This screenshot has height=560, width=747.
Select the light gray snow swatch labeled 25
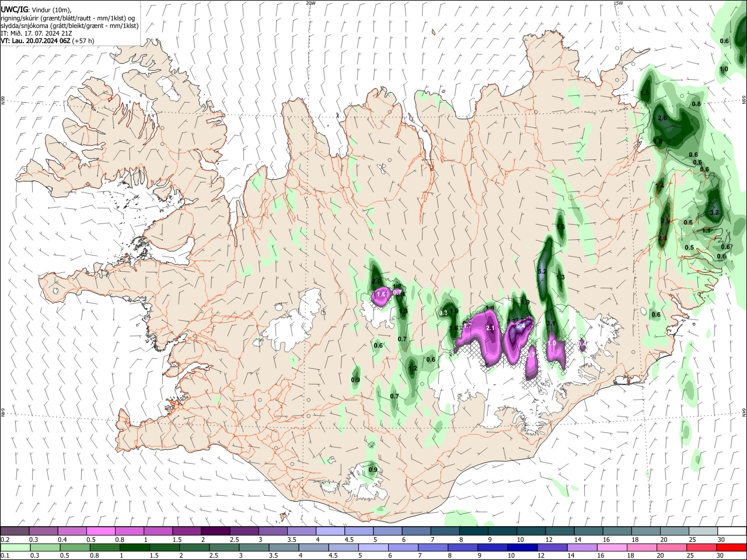tap(703, 531)
